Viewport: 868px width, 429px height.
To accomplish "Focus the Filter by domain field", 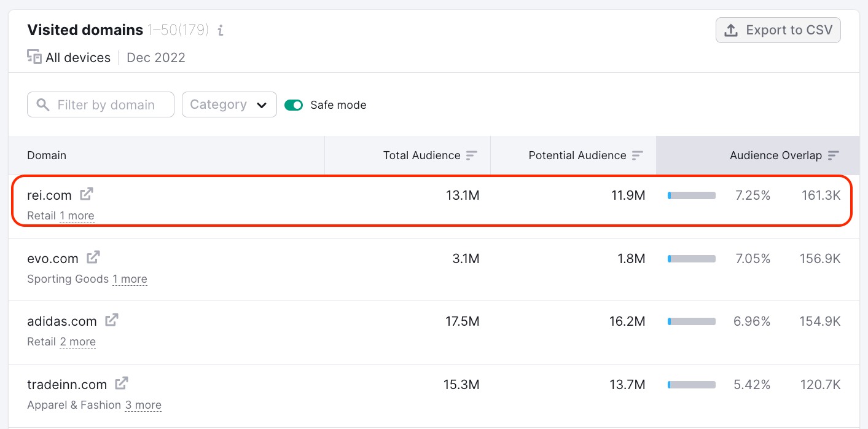I will pos(101,104).
